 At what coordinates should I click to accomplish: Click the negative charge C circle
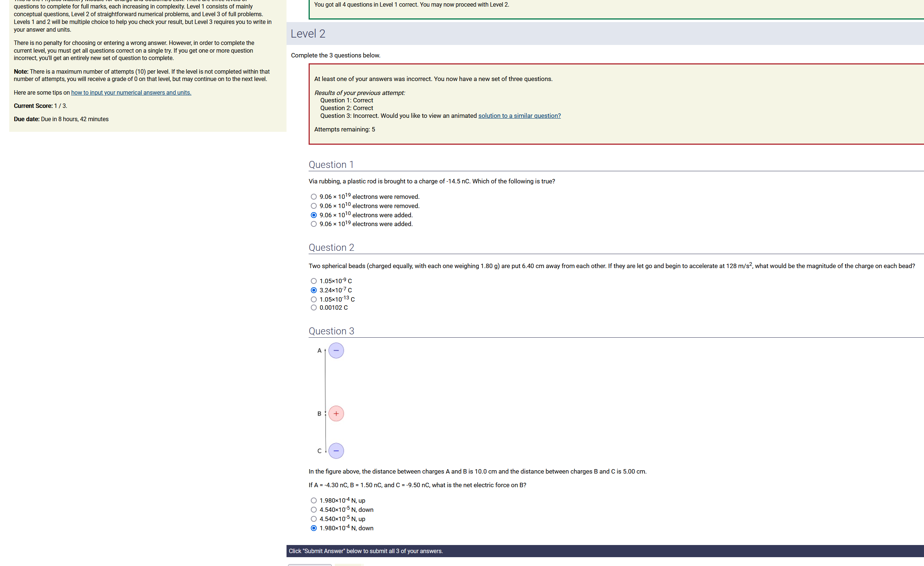pyautogui.click(x=336, y=450)
